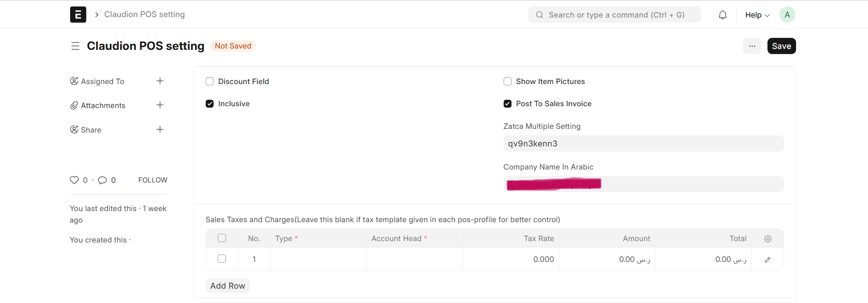Edit row 1 with pencil icon
Image resolution: width=868 pixels, height=303 pixels.
click(767, 260)
